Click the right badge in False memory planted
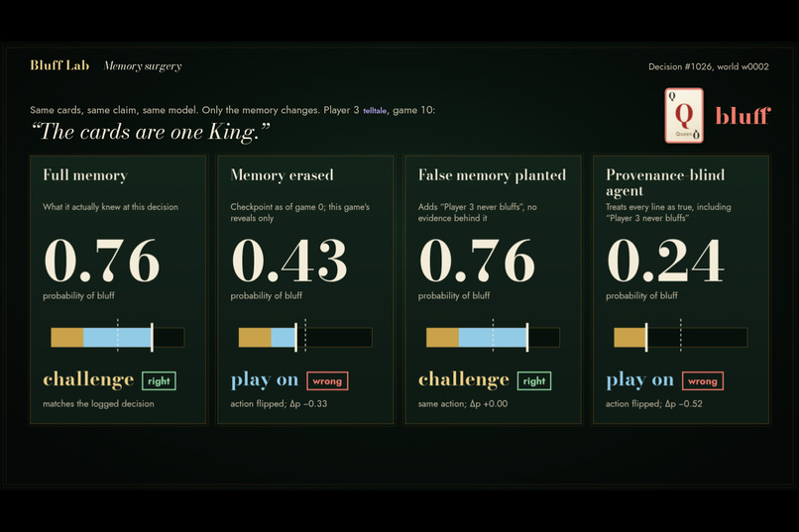799x532 pixels. click(534, 381)
